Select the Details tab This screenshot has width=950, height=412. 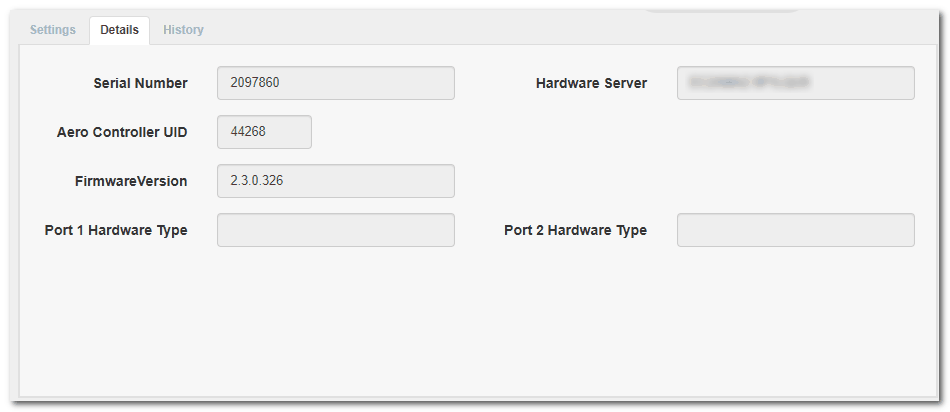(119, 30)
